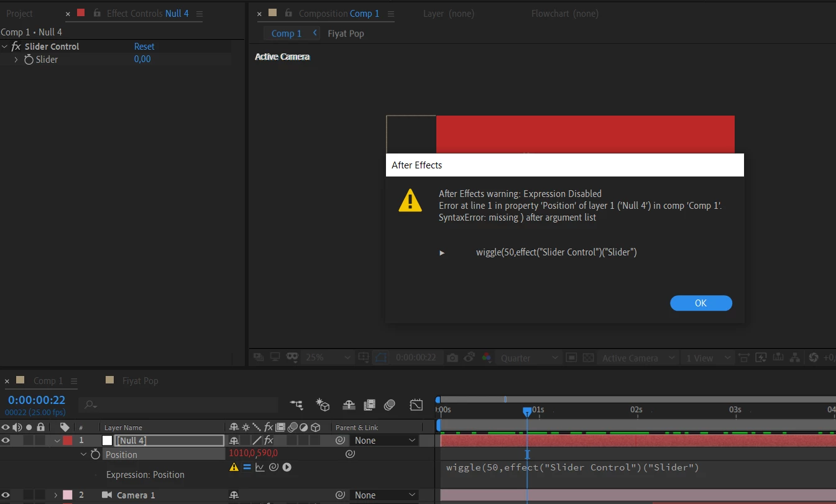The width and height of the screenshot is (836, 504).
Task: Toggle the Draft 3D icon
Action: (x=323, y=405)
